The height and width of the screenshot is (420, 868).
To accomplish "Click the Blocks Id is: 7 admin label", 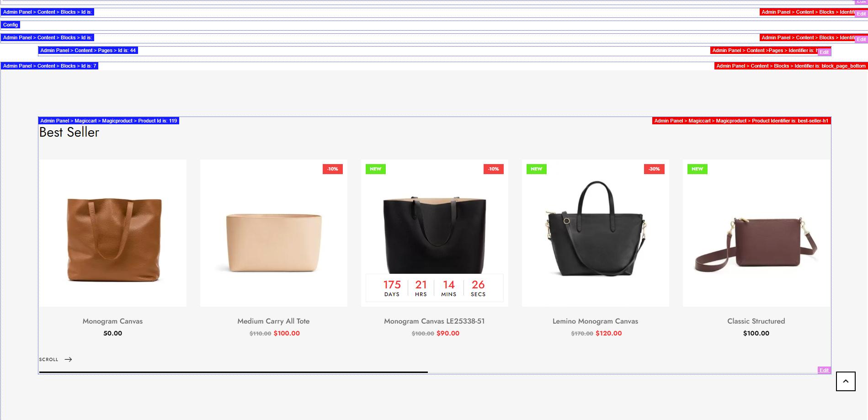I will tap(49, 66).
